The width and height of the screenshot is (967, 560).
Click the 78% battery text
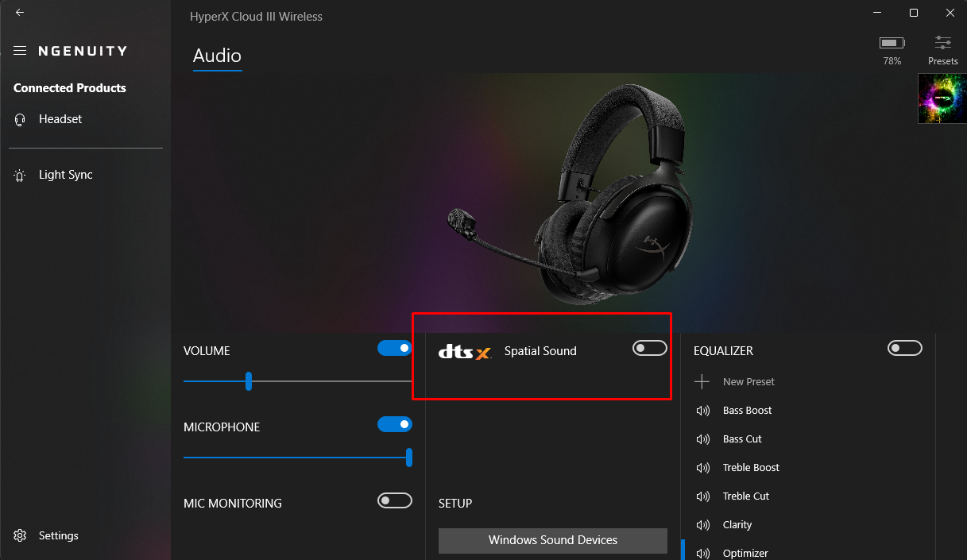(892, 61)
